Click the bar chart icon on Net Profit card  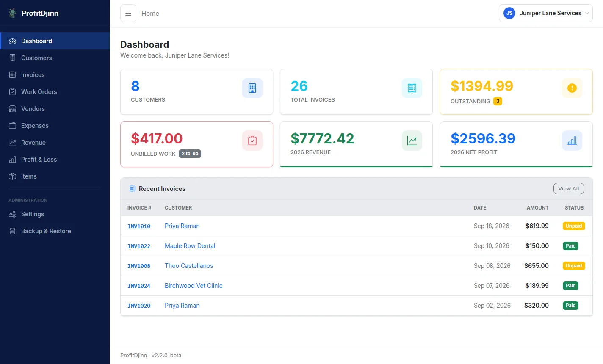(x=572, y=141)
